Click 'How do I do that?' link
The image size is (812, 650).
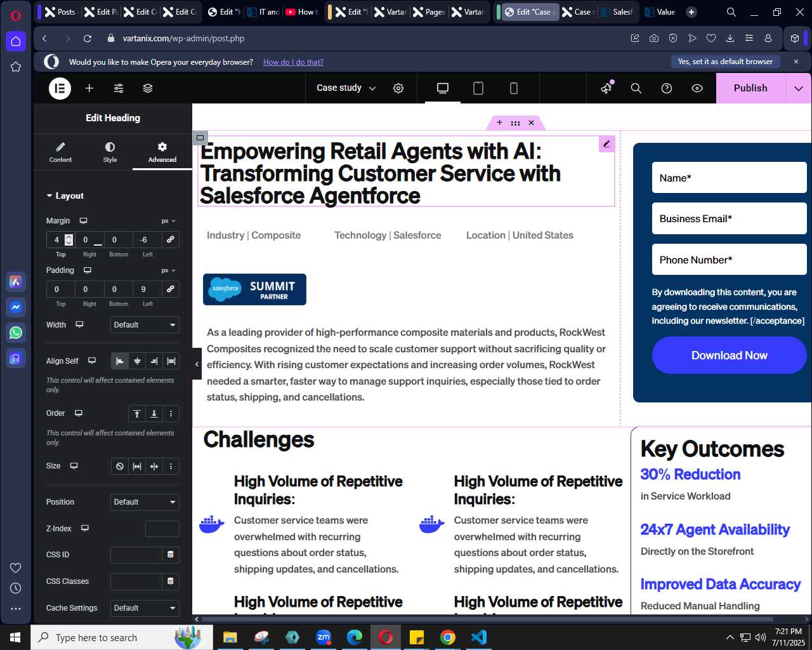click(293, 62)
